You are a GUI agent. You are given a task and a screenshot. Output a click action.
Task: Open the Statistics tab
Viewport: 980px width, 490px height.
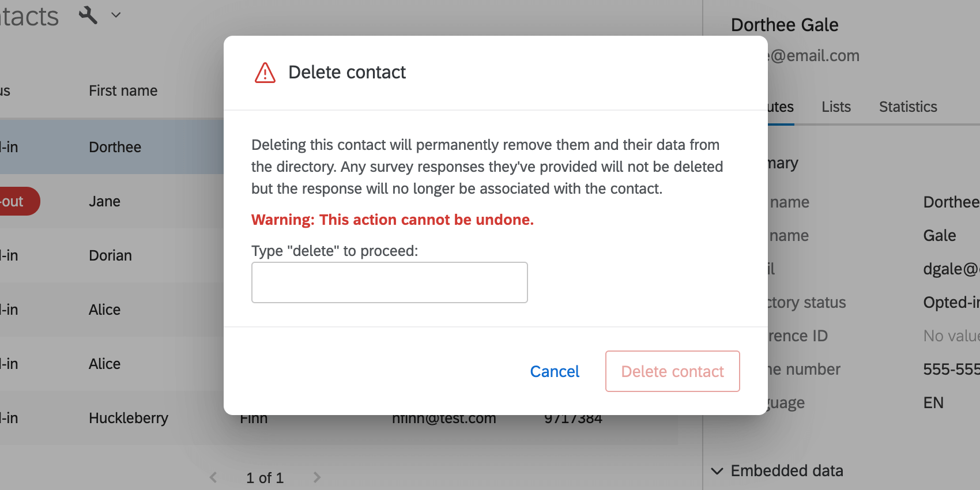click(x=907, y=107)
